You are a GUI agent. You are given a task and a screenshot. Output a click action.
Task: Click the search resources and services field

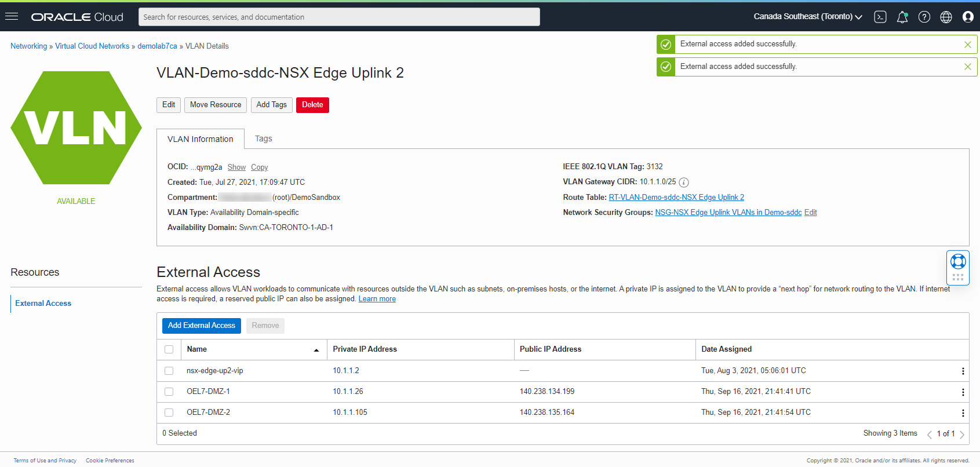(339, 17)
